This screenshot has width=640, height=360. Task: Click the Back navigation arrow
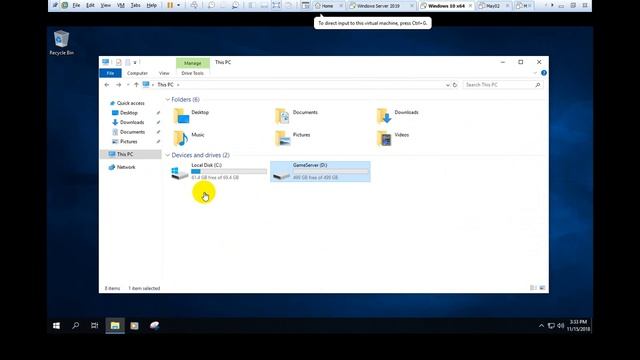(107, 85)
